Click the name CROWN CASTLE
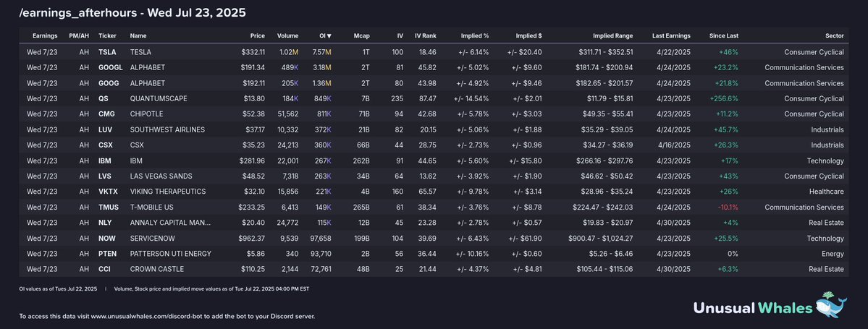Image resolution: width=868 pixels, height=329 pixels. click(x=156, y=269)
